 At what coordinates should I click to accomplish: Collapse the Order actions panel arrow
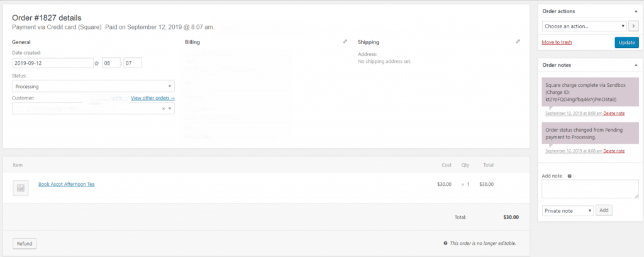(636, 11)
